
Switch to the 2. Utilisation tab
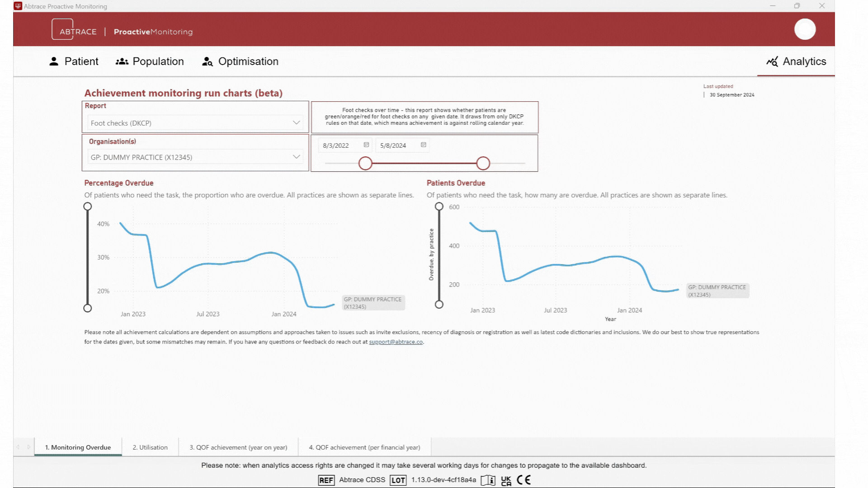pyautogui.click(x=150, y=447)
